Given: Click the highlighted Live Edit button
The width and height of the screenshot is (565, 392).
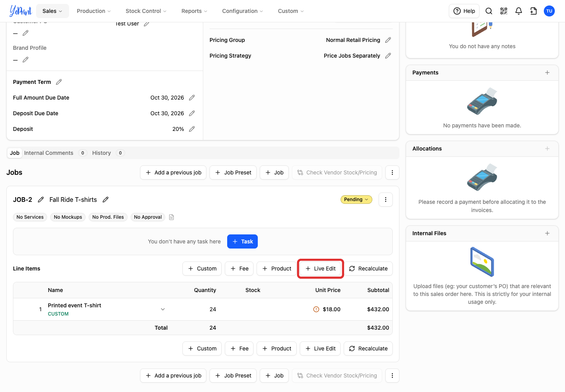Looking at the screenshot, I should (x=321, y=269).
